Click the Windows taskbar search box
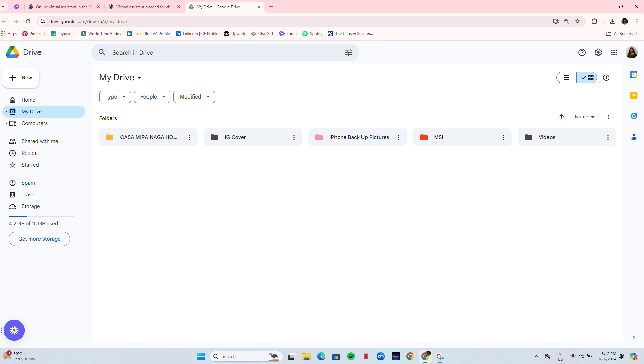 pyautogui.click(x=246, y=356)
